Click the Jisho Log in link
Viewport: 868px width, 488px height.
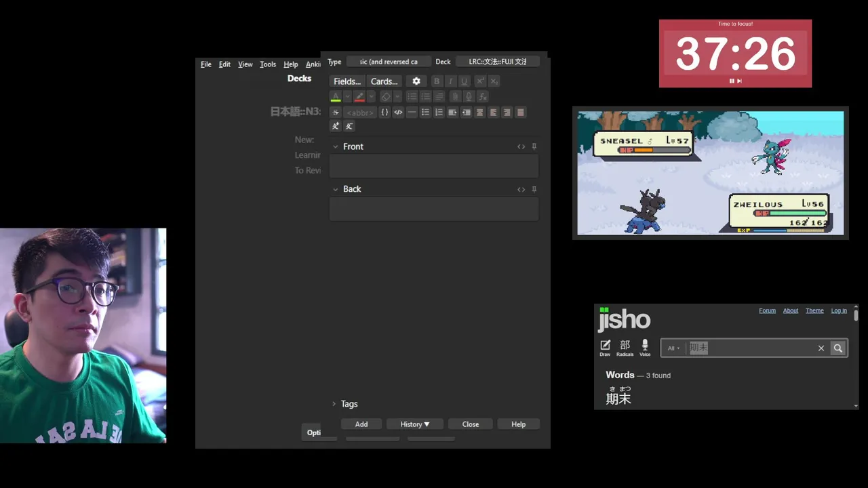839,310
